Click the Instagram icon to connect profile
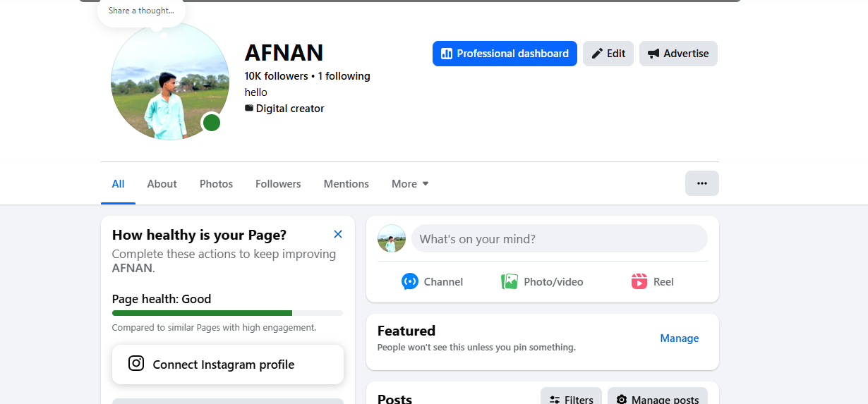 136,364
